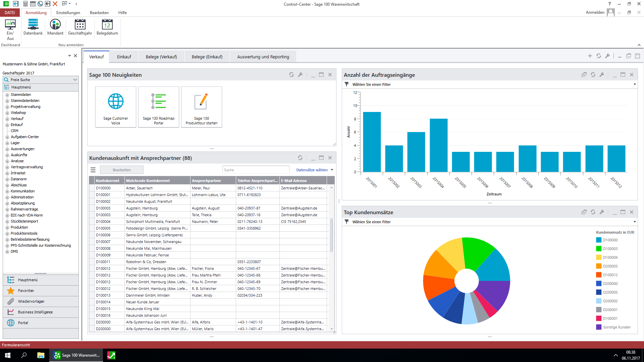Open Sage Customer Voice tile
Screen dimensions: 644x362
click(x=116, y=107)
